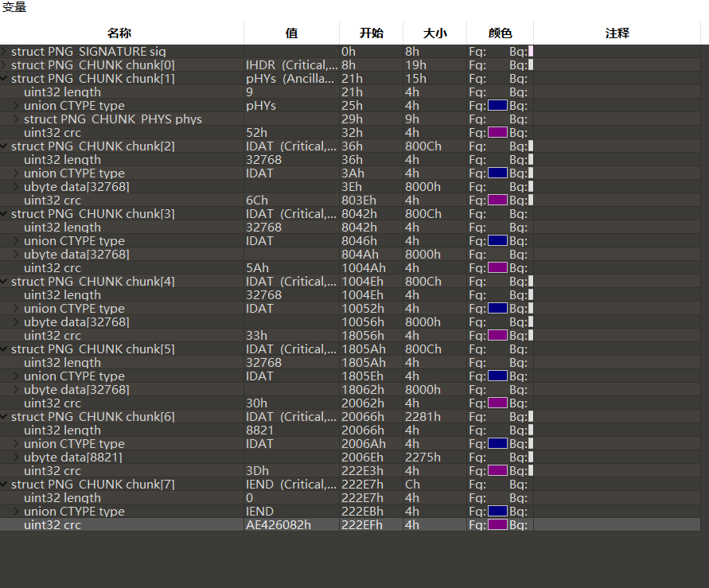Expand the ubyte data[8821] array

pos(17,458)
